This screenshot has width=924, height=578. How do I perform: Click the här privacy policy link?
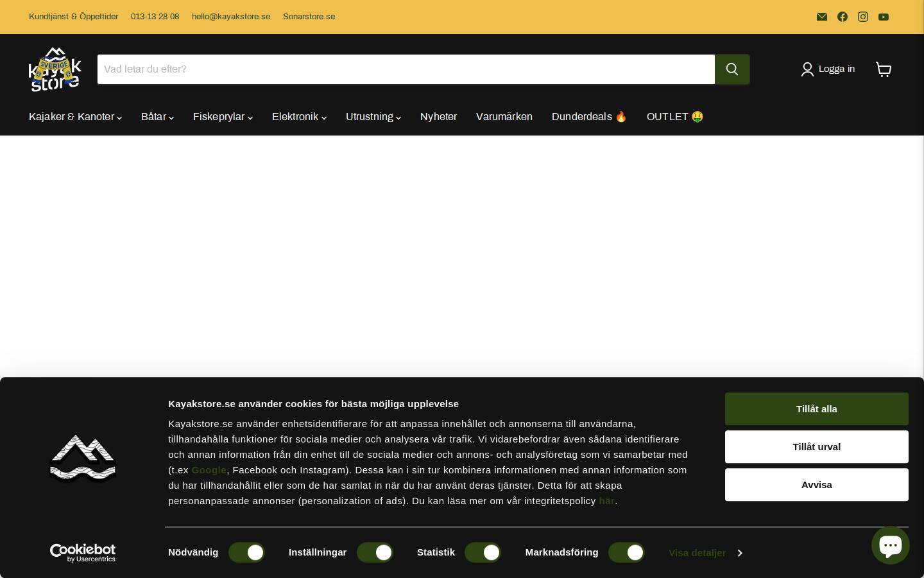(x=607, y=501)
